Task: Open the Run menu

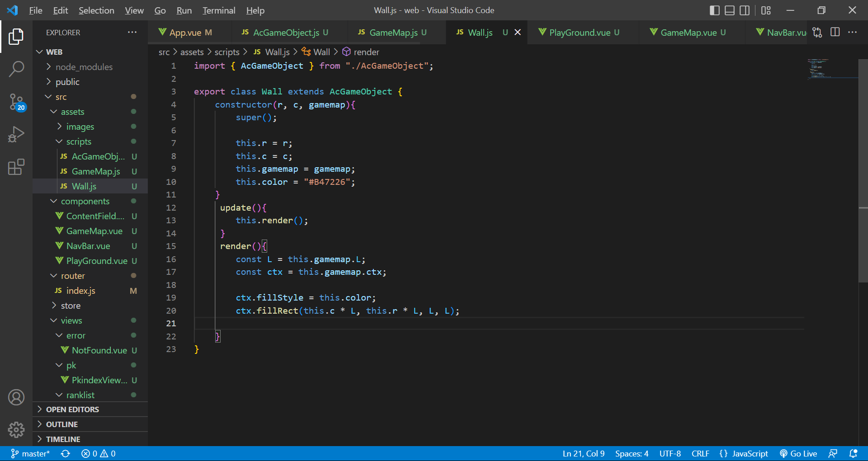Action: tap(184, 10)
